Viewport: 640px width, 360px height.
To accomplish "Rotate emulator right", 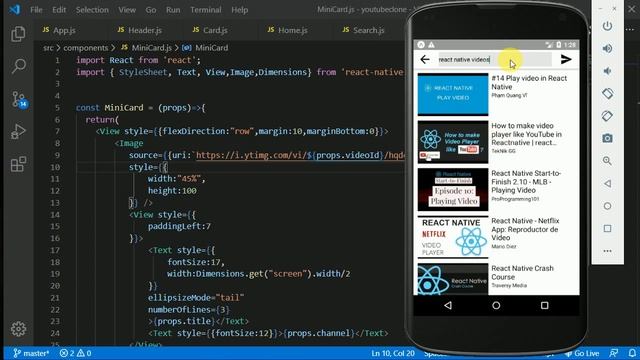I will coord(607,116).
